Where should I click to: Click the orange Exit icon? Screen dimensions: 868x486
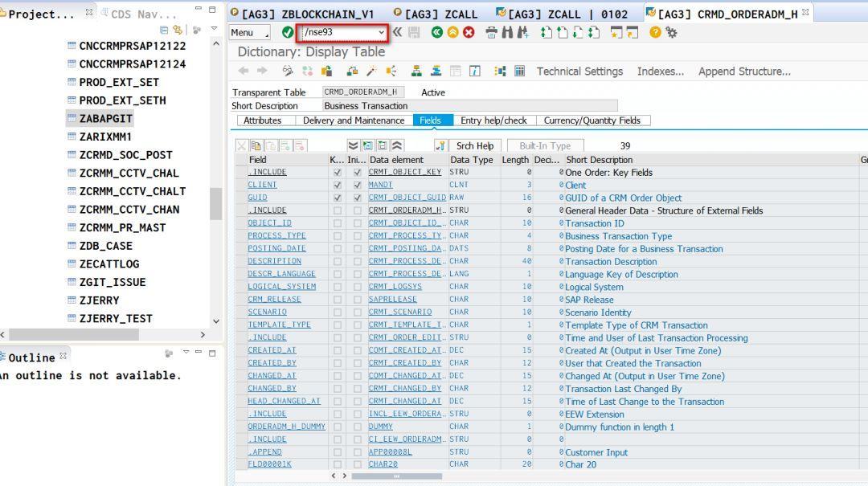coord(452,33)
